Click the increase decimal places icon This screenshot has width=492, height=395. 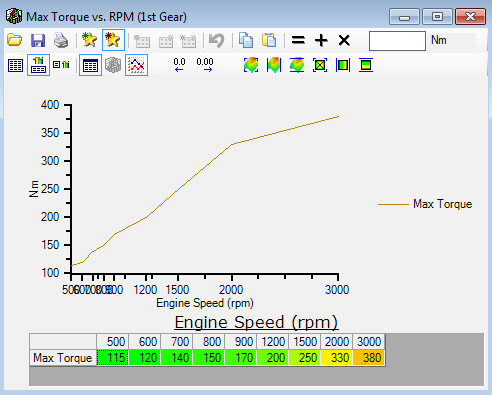205,65
